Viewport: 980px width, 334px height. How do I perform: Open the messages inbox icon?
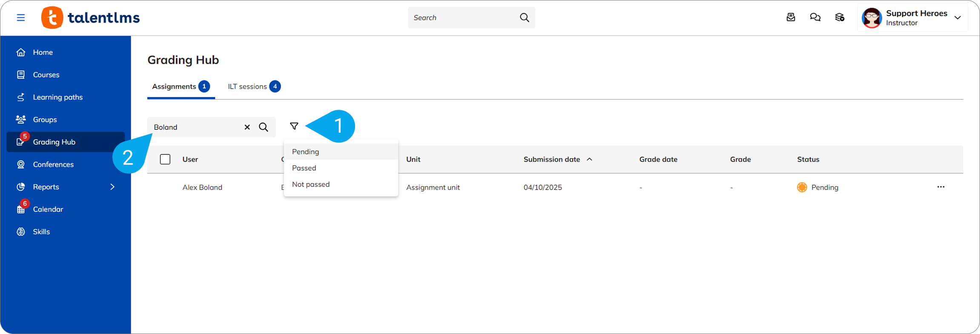point(791,17)
